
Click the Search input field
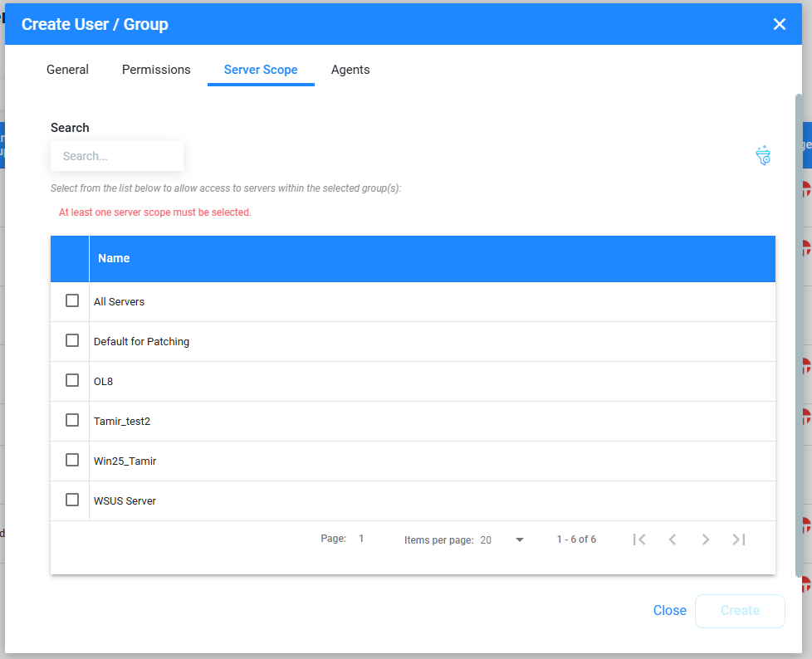(x=117, y=156)
